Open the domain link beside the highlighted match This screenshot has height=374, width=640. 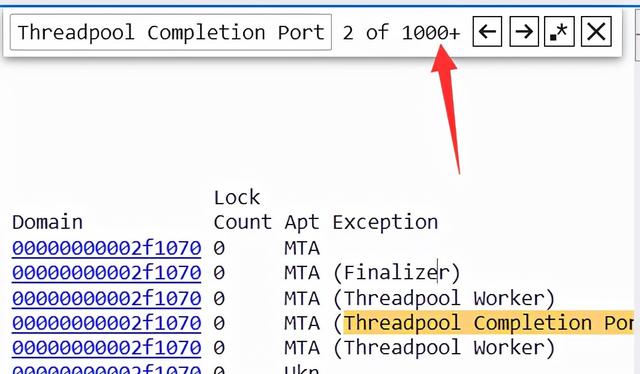click(x=107, y=323)
